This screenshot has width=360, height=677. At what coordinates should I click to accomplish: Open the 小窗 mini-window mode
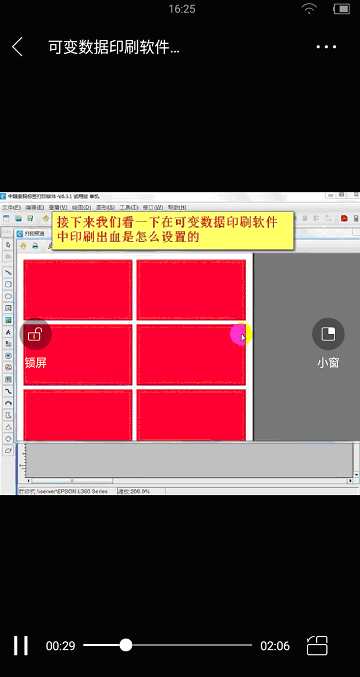coord(328,334)
